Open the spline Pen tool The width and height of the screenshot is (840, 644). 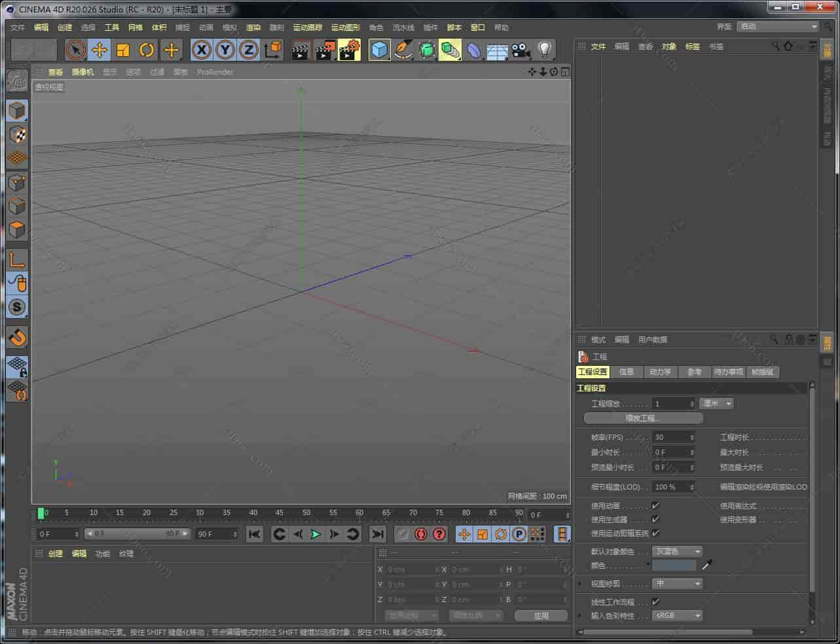coord(403,50)
